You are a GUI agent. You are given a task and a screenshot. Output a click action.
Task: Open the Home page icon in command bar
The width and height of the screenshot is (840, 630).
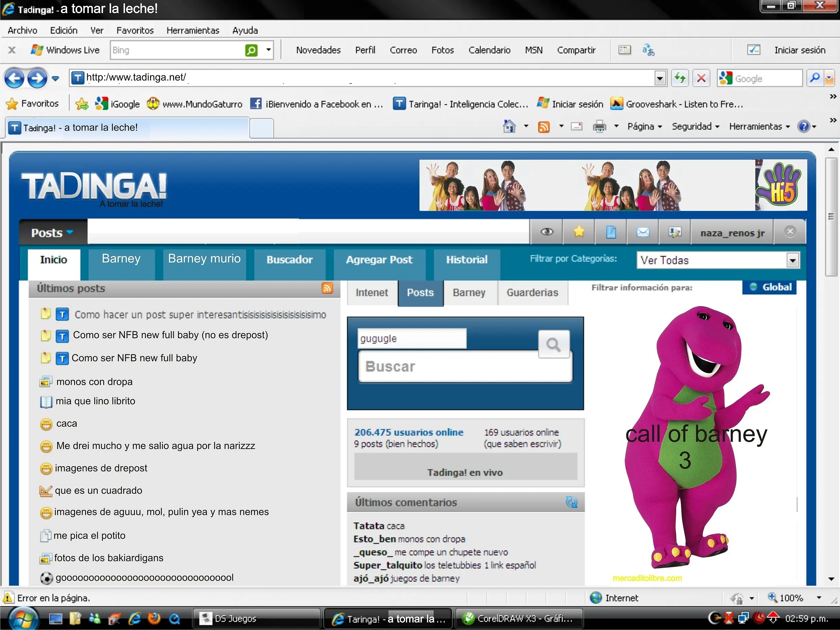(509, 126)
